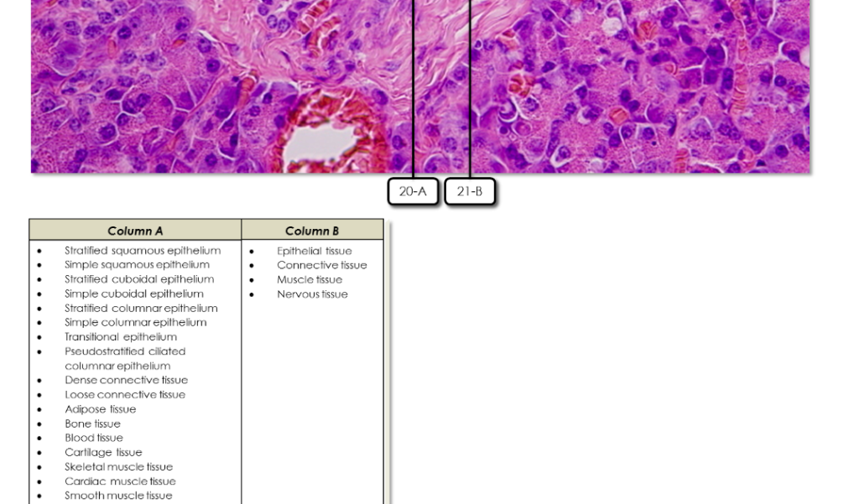Select Epithelial tissue in Column B
Viewport: 859px width, 504px height.
tap(315, 250)
